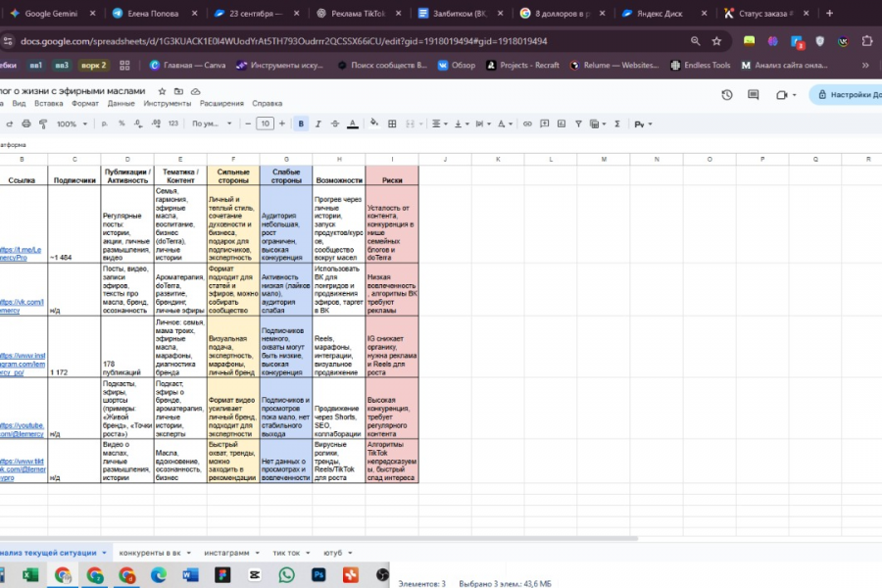Open version history clock icon

[727, 94]
